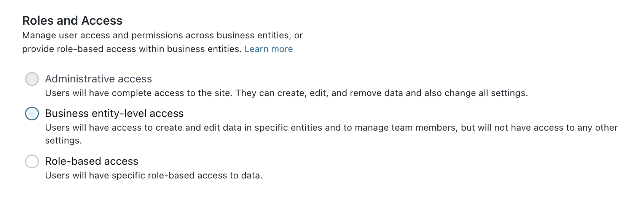Image resolution: width=644 pixels, height=202 pixels.
Task: Grant users complete site access option
Action: pos(32,79)
